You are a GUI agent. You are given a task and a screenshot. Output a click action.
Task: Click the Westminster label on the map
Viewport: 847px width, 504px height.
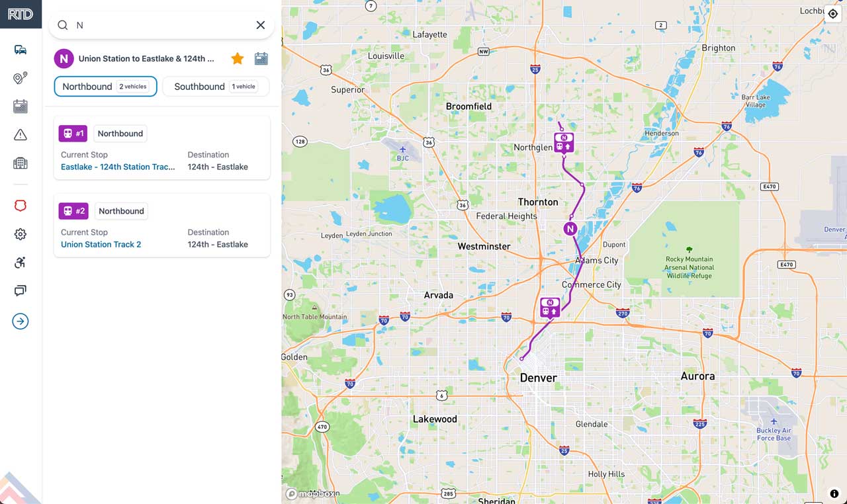point(484,246)
